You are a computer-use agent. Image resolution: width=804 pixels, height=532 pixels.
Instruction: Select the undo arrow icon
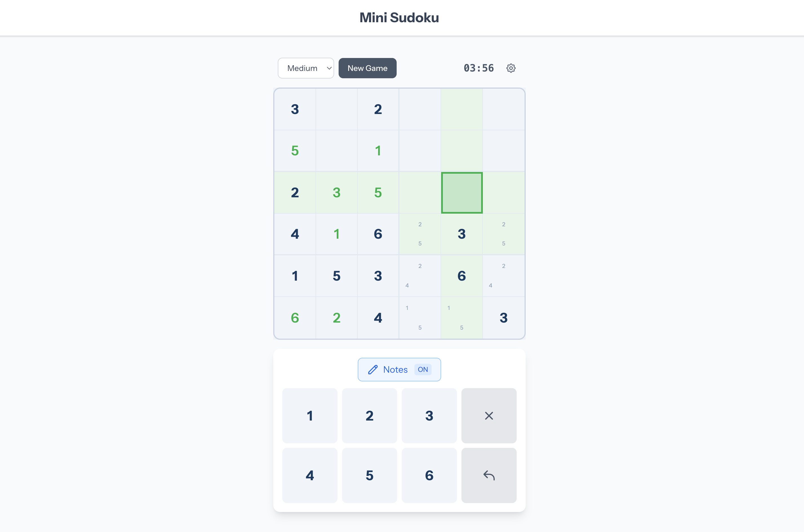[489, 475]
